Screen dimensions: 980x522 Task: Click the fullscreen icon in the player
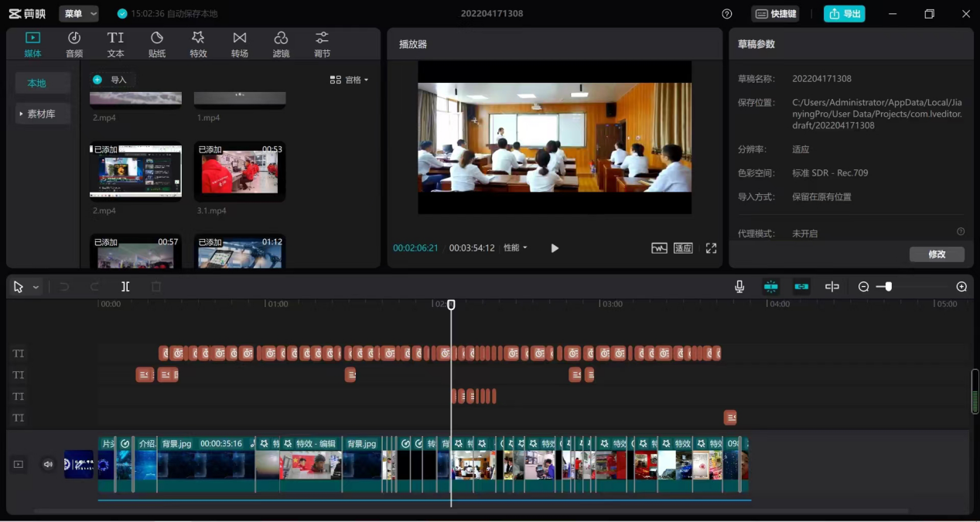[711, 248]
